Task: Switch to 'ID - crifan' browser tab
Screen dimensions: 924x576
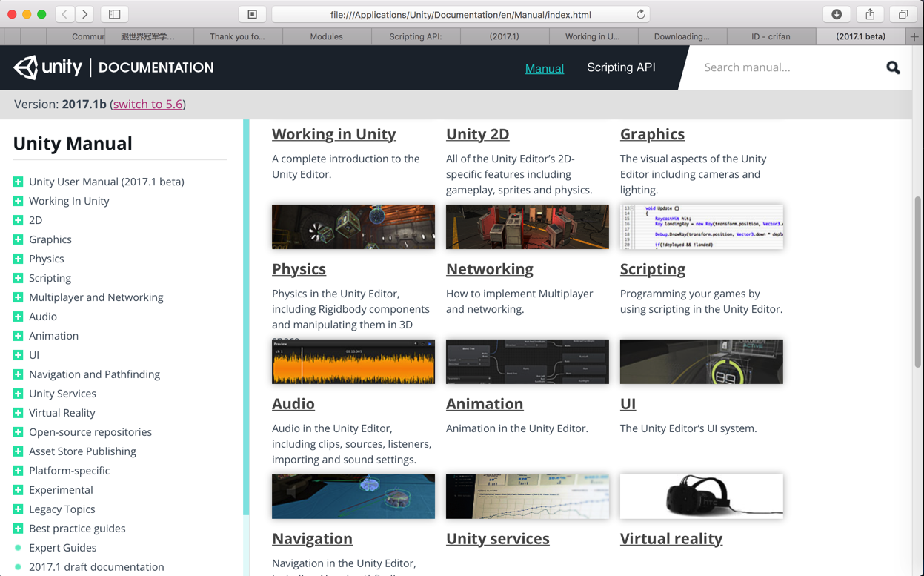Action: (771, 36)
